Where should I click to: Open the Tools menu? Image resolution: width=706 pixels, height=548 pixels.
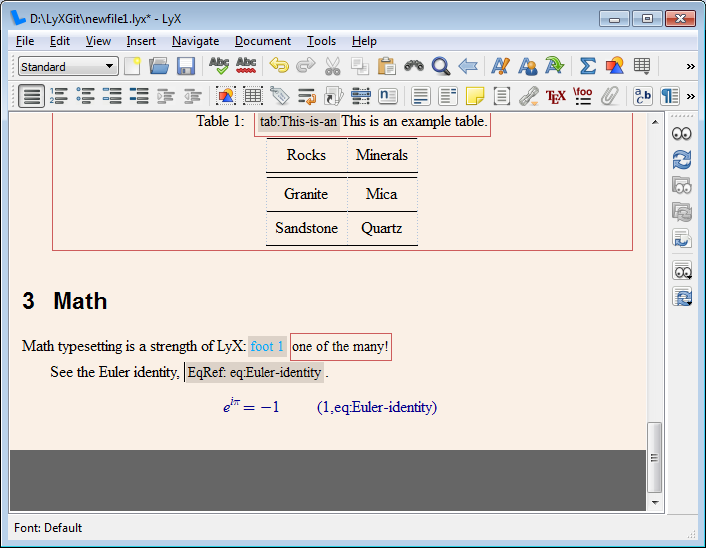pyautogui.click(x=321, y=41)
